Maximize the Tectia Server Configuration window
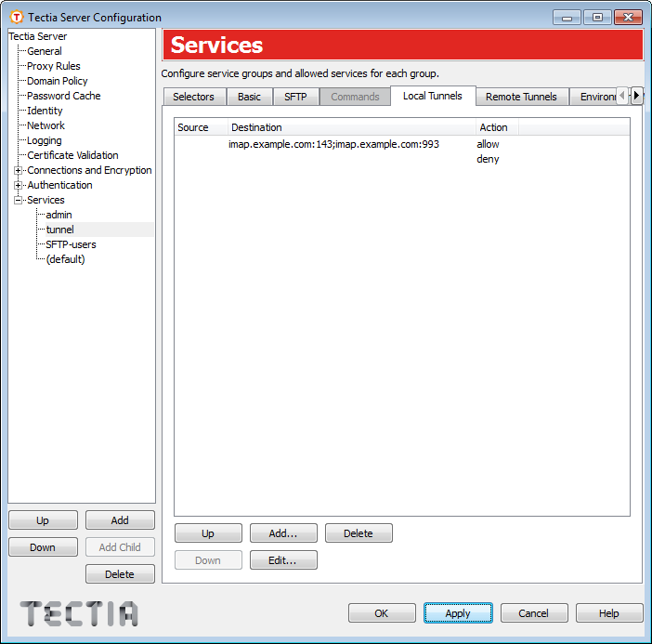This screenshot has height=644, width=652. pos(597,18)
